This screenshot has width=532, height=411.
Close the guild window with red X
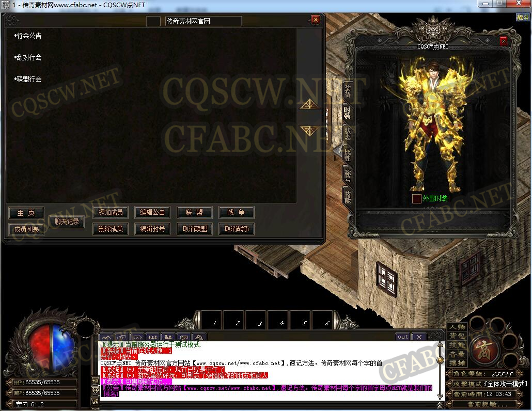(316, 20)
